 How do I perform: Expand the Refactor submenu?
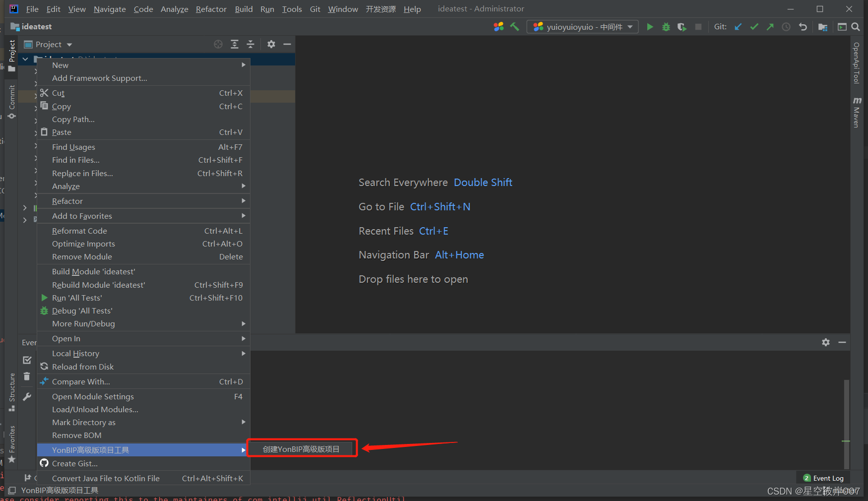coord(144,201)
